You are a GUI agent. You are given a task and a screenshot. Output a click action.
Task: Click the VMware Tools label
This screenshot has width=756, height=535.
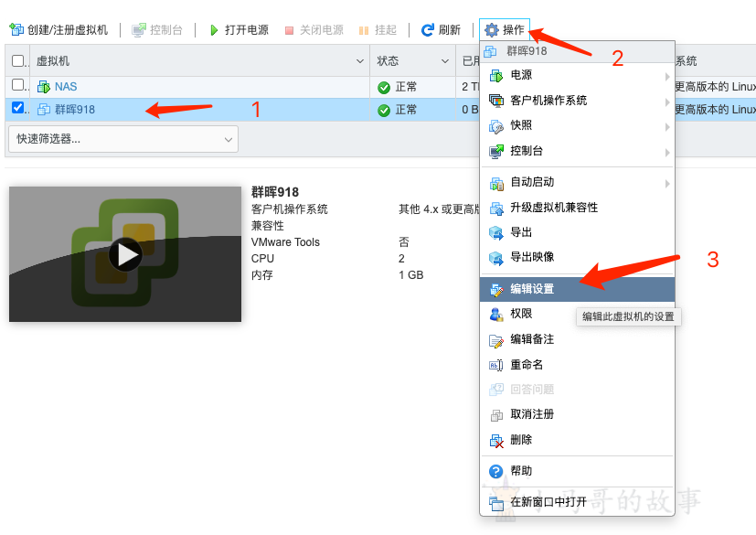point(285,242)
